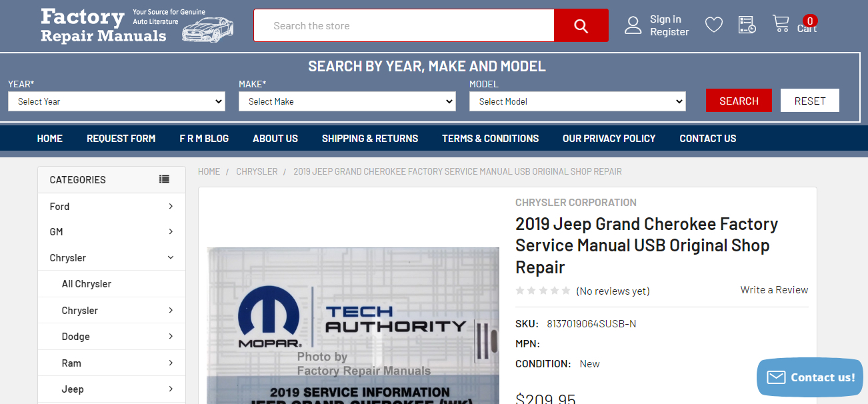
Task: Click the Write a Review link
Action: click(774, 290)
